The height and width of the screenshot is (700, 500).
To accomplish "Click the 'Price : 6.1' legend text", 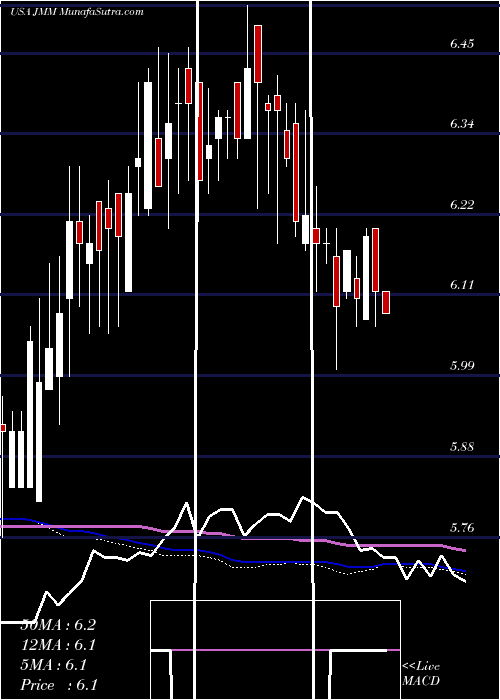I will pyautogui.click(x=59, y=685).
